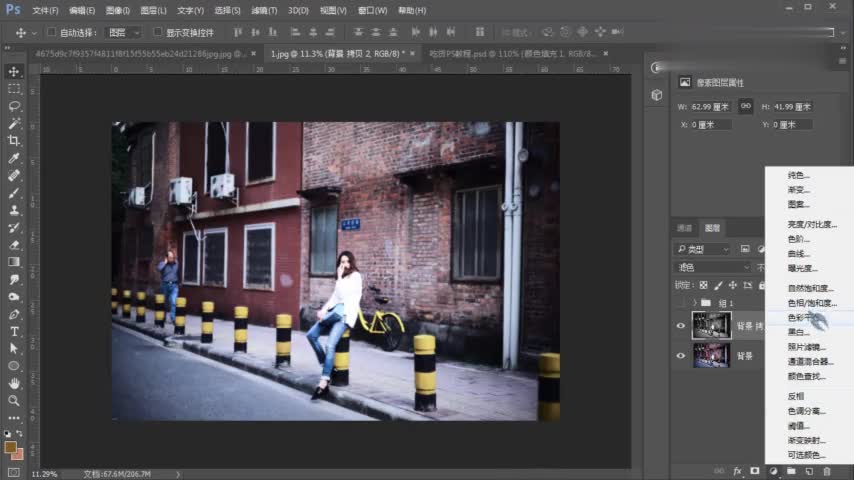Screen dimensions: 854x480
Task: Expand the 组 1 layer group
Action: (x=694, y=302)
